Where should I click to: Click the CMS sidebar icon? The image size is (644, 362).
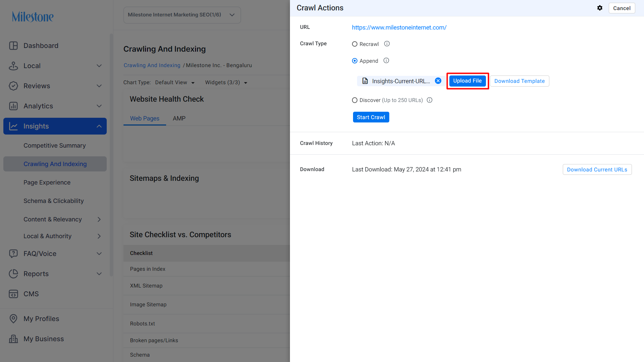tap(13, 294)
